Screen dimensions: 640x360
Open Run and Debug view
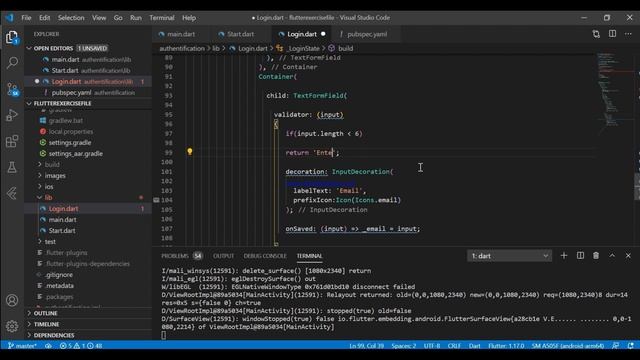coord(12,116)
